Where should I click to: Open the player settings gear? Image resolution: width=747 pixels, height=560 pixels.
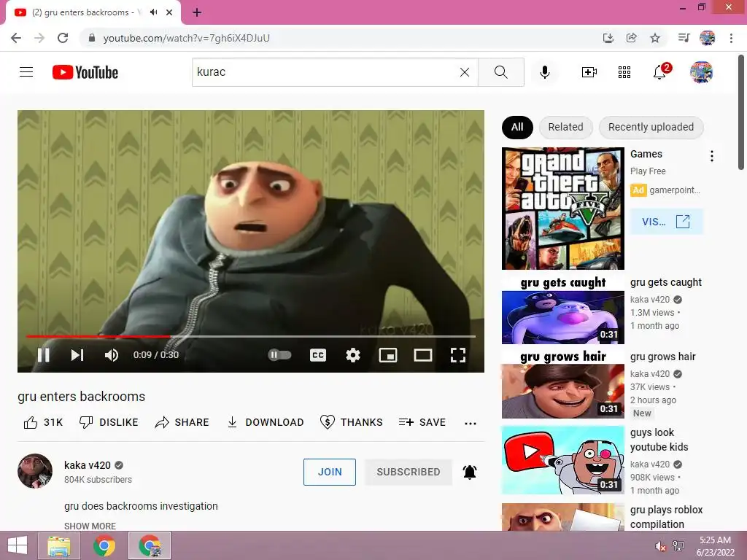click(x=353, y=355)
